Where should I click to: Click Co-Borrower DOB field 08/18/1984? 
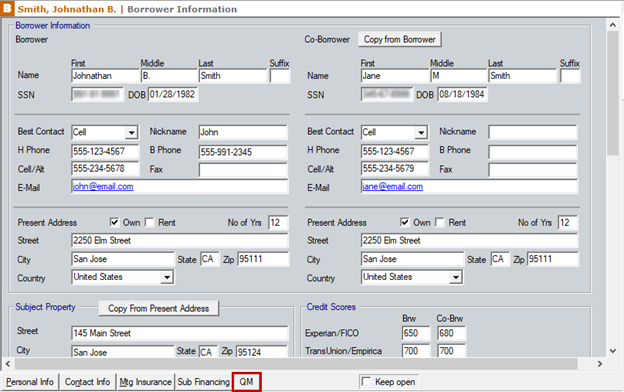(x=462, y=94)
